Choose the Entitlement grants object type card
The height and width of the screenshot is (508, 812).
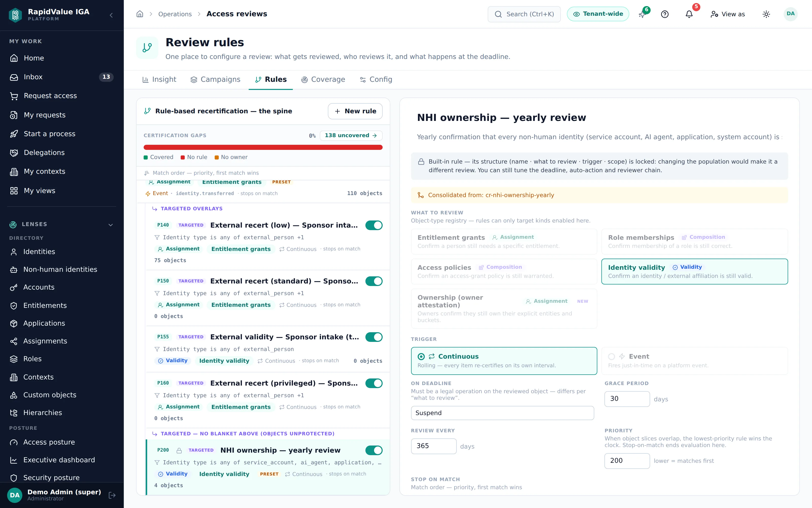504,241
